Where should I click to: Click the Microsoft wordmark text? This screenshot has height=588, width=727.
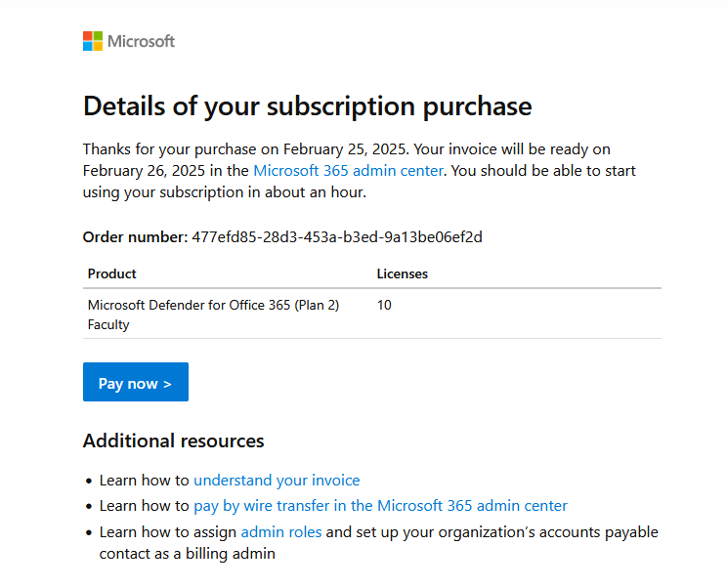(x=141, y=41)
